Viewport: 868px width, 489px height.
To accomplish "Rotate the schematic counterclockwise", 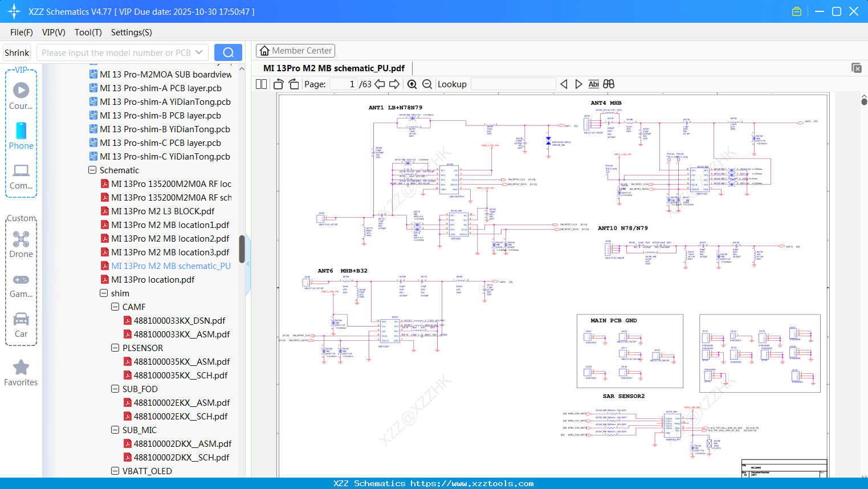I will (x=278, y=84).
